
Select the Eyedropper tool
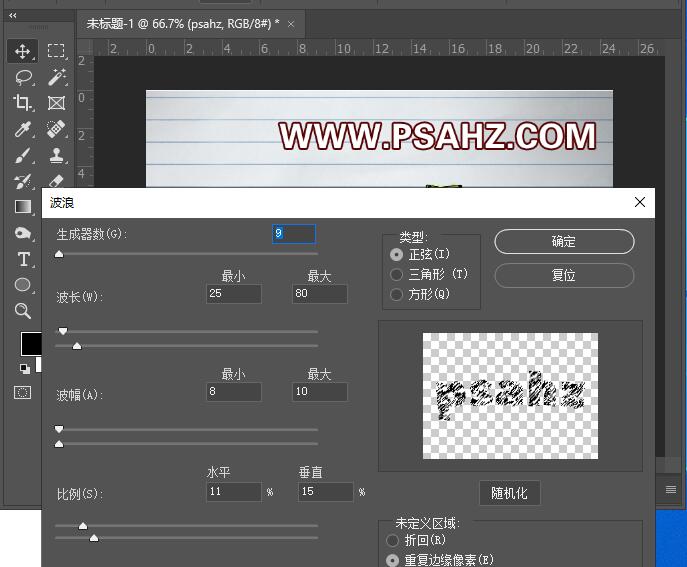coord(23,129)
